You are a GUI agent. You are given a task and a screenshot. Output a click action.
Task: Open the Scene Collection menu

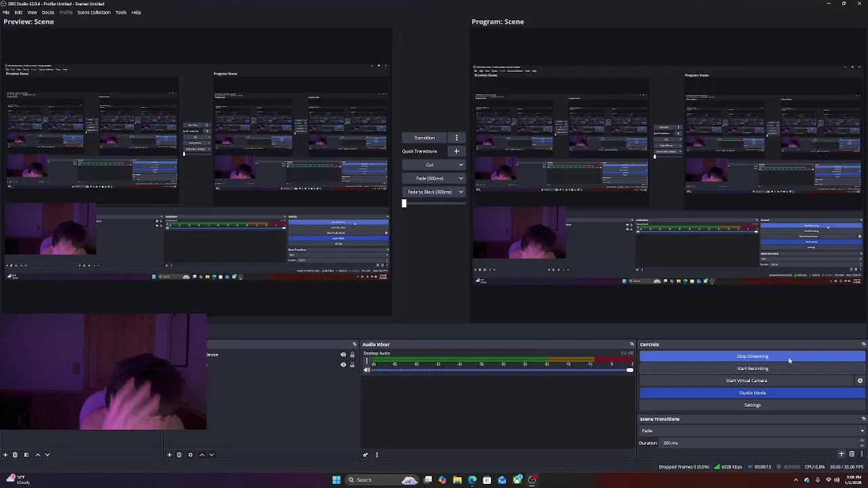pos(94,12)
